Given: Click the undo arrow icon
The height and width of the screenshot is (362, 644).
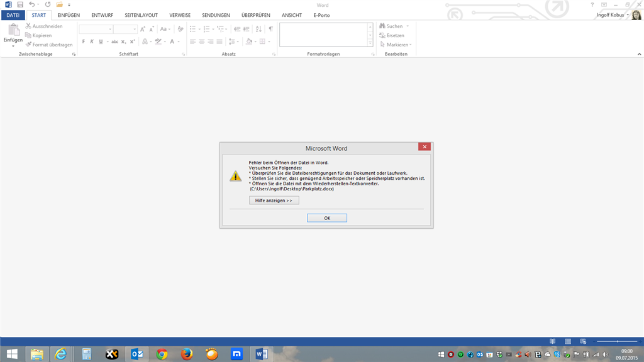Looking at the screenshot, I should [x=31, y=4].
